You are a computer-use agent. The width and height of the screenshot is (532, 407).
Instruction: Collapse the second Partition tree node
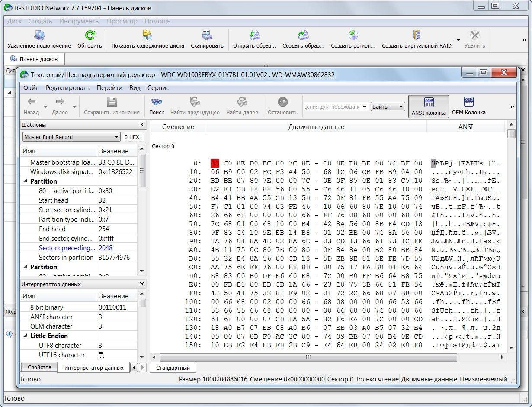pyautogui.click(x=25, y=267)
